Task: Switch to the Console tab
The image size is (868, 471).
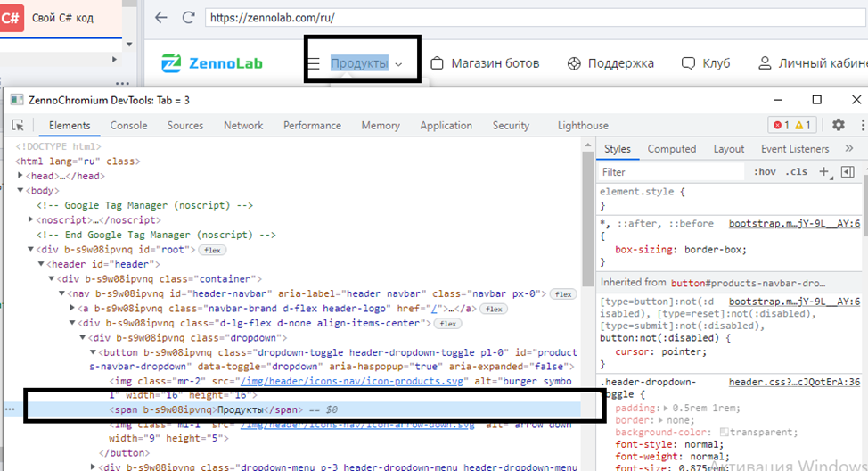Action: click(128, 126)
